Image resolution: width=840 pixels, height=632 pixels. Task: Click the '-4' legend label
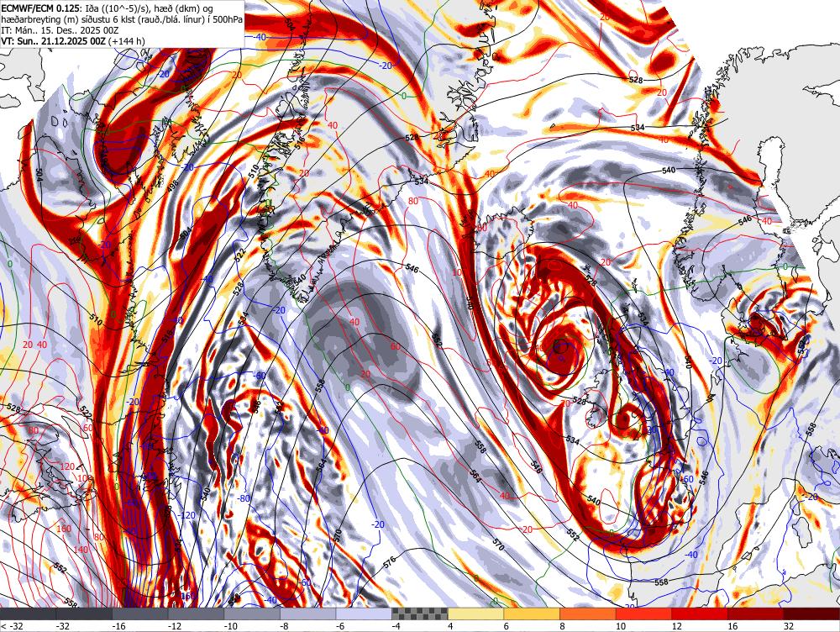396,626
